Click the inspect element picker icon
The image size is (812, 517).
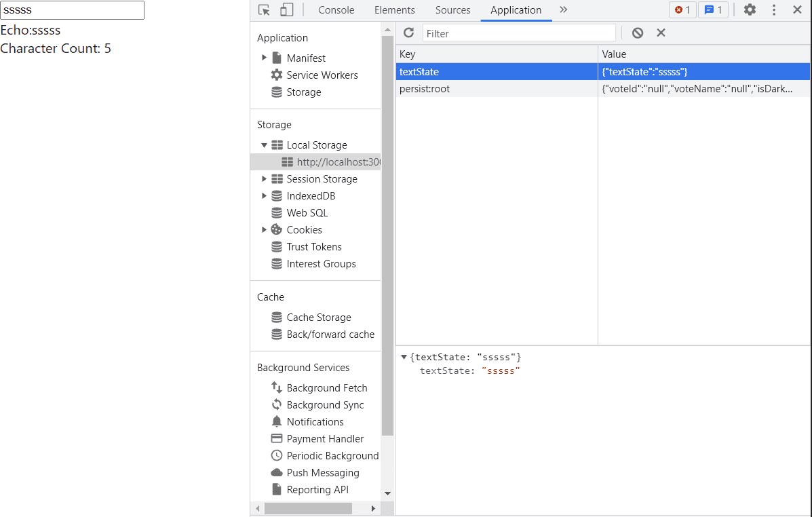[x=265, y=10]
